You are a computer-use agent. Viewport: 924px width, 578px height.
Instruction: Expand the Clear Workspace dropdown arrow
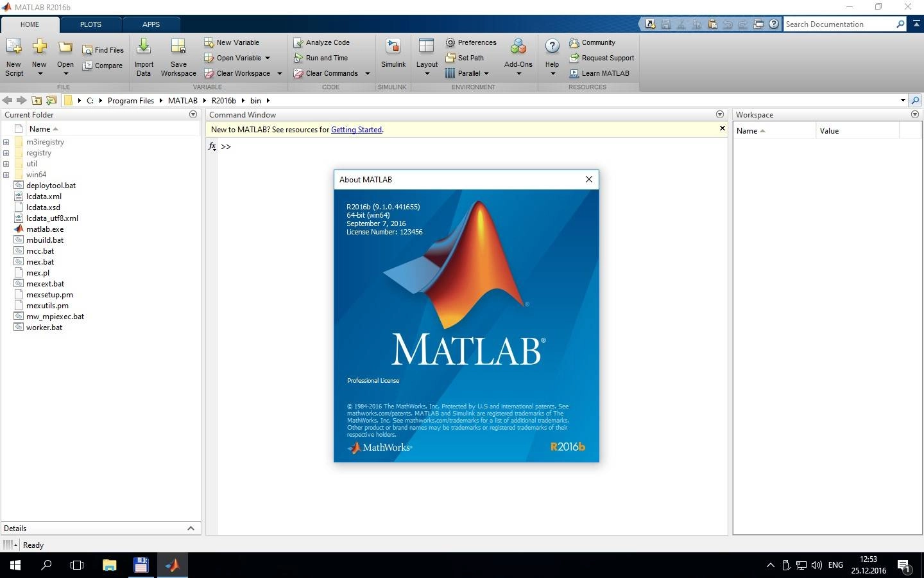point(280,73)
